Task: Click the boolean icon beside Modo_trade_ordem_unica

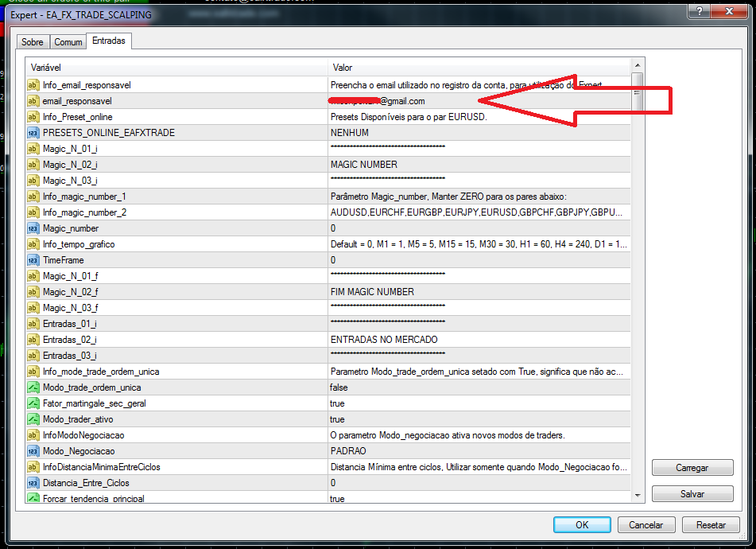Action: [x=33, y=387]
